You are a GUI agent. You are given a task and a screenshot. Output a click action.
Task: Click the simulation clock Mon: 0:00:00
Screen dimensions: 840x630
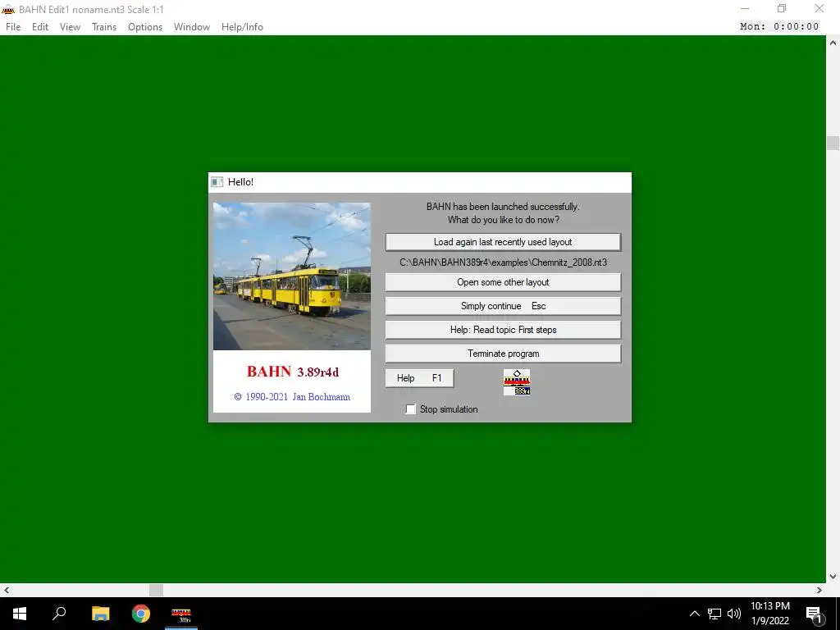pyautogui.click(x=779, y=26)
